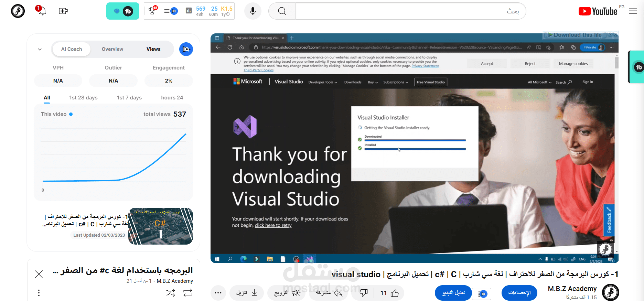This screenshot has height=301, width=644.
Task: Click the M.B.Z Academy channel name
Action: click(x=572, y=289)
